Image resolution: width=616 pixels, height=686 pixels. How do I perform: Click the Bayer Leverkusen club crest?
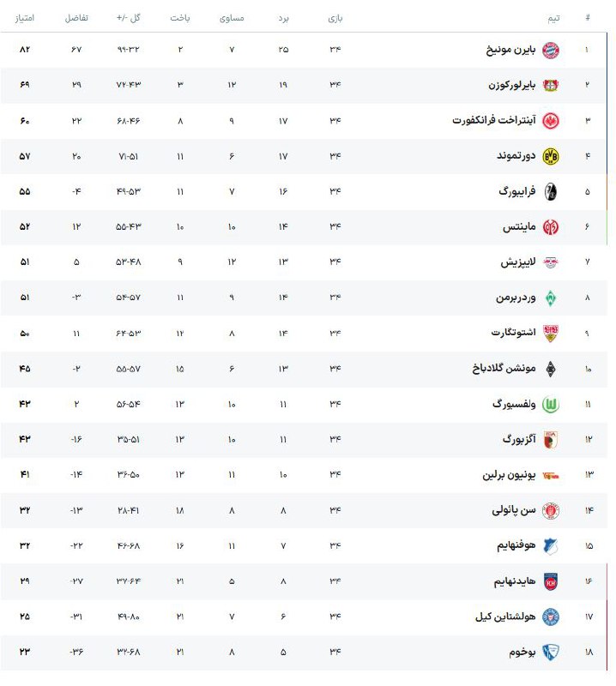[551, 85]
